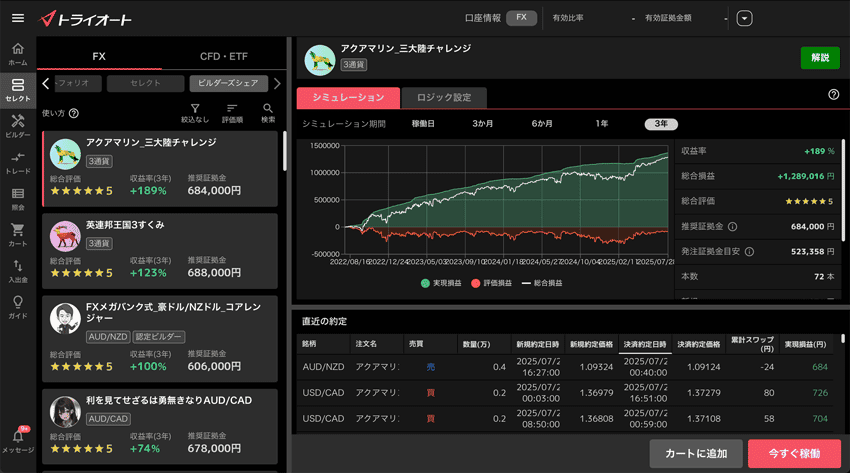The image size is (850, 473).
Task: Click info icon next to order margin estimate
Action: tap(749, 251)
